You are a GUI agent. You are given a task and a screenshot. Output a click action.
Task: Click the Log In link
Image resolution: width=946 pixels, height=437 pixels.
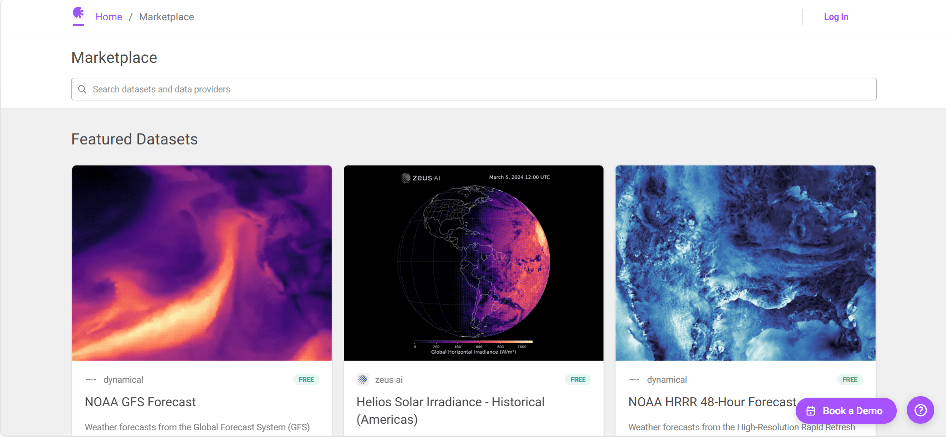835,17
